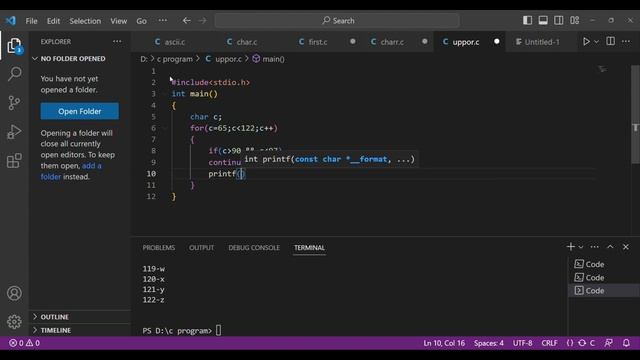This screenshot has height=360, width=640.
Task: Close the unsaved charr.c tab dot
Action: pos(424,41)
